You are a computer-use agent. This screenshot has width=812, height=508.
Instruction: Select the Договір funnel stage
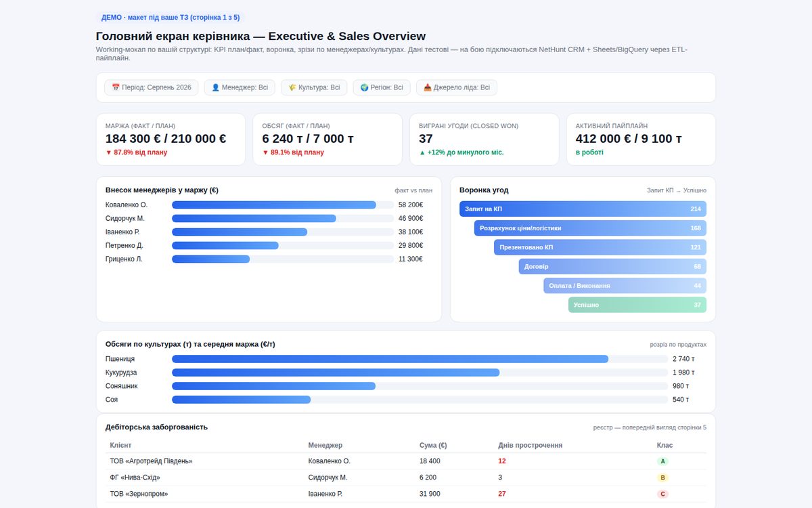pyautogui.click(x=612, y=266)
